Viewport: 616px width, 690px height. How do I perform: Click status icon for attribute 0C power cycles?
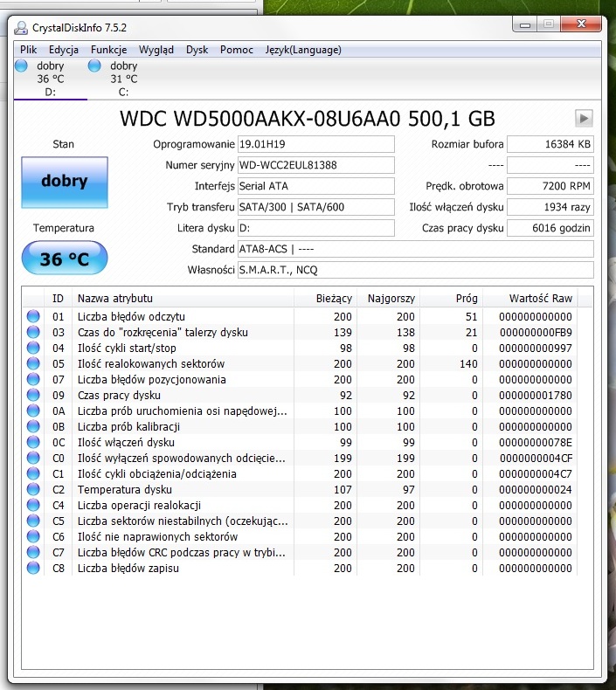33,442
